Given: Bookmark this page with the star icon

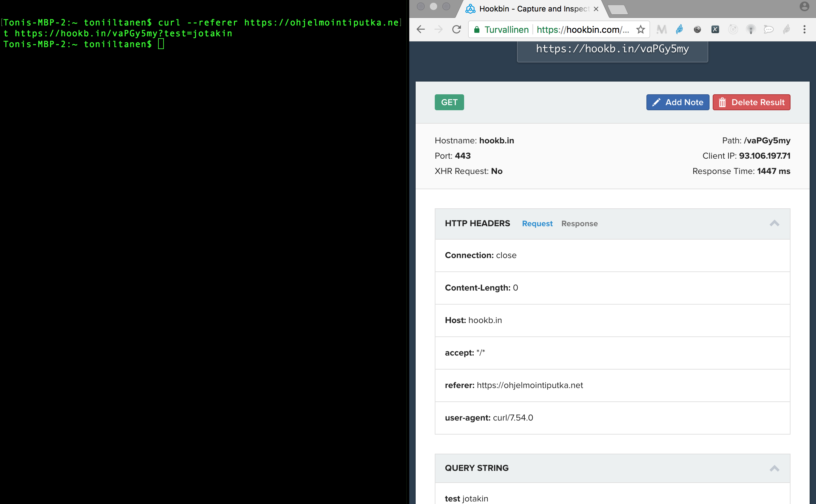Looking at the screenshot, I should (x=641, y=30).
